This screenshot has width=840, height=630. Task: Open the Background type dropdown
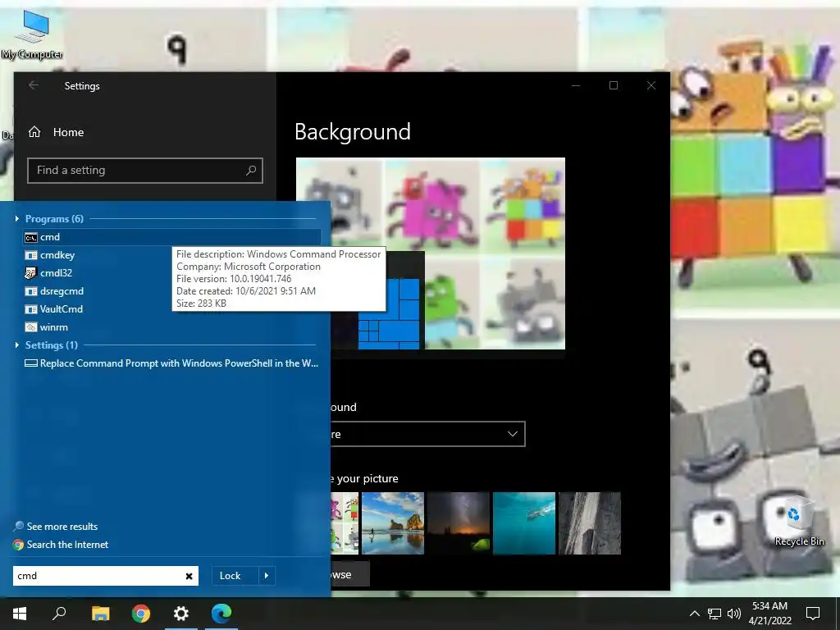(427, 434)
